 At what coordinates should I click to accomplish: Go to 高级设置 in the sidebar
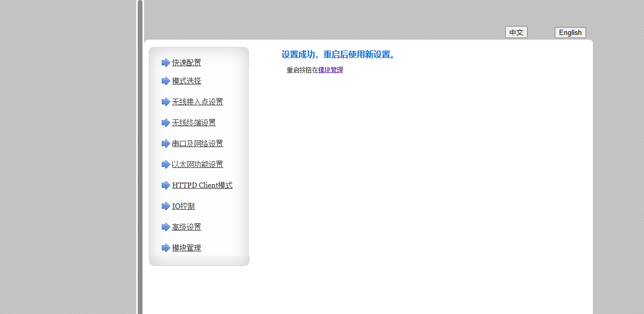(x=186, y=227)
